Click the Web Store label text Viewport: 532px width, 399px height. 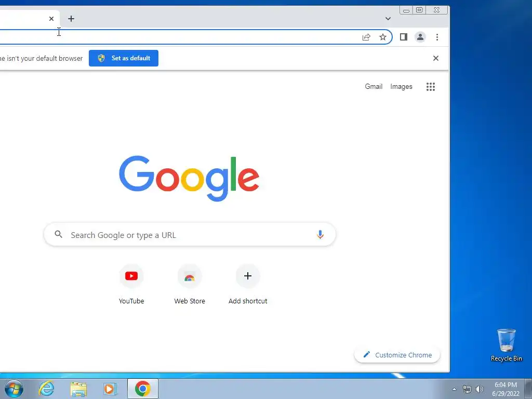(190, 301)
